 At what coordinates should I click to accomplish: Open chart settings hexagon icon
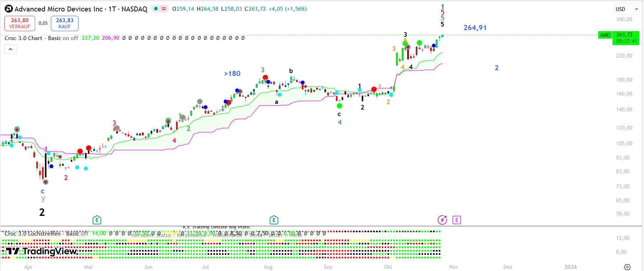point(627,267)
